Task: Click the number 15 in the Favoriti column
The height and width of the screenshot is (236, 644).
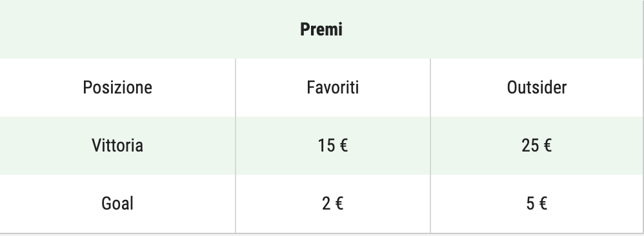Action: (326, 146)
